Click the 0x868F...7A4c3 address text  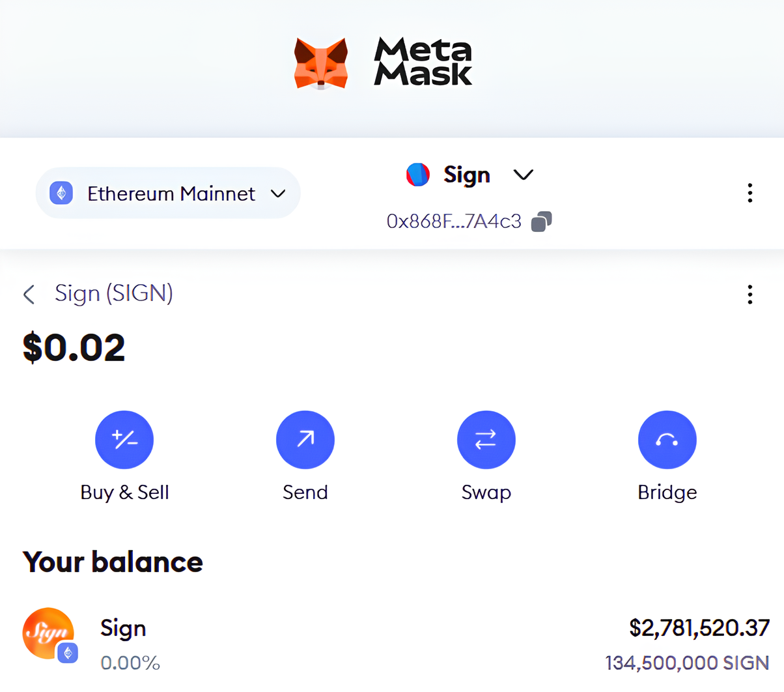click(454, 222)
